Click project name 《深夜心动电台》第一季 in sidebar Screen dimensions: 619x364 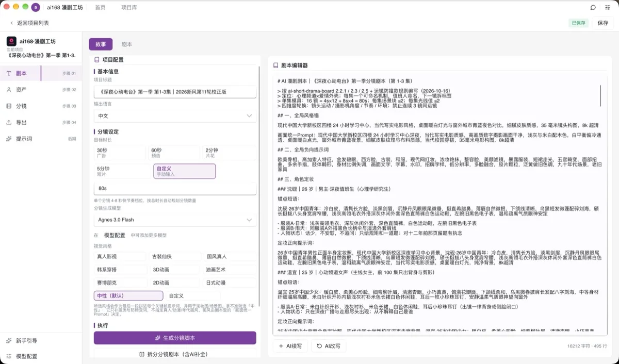pyautogui.click(x=42, y=55)
